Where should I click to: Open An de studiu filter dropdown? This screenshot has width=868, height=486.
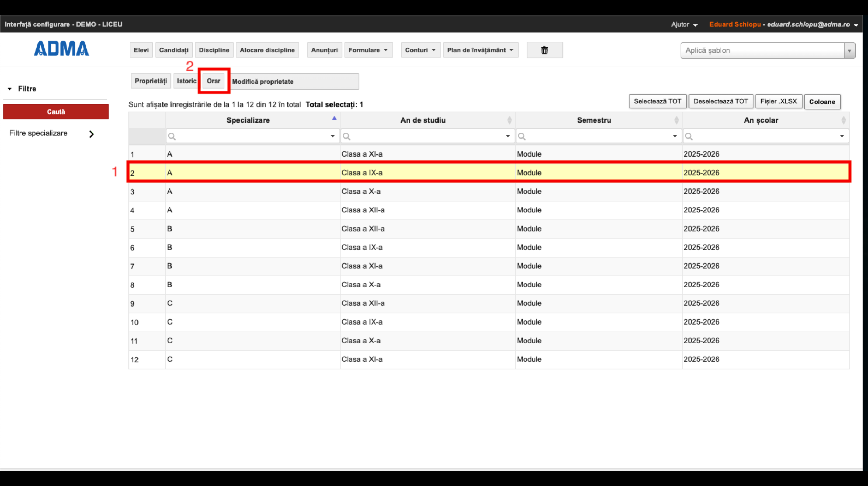[507, 136]
